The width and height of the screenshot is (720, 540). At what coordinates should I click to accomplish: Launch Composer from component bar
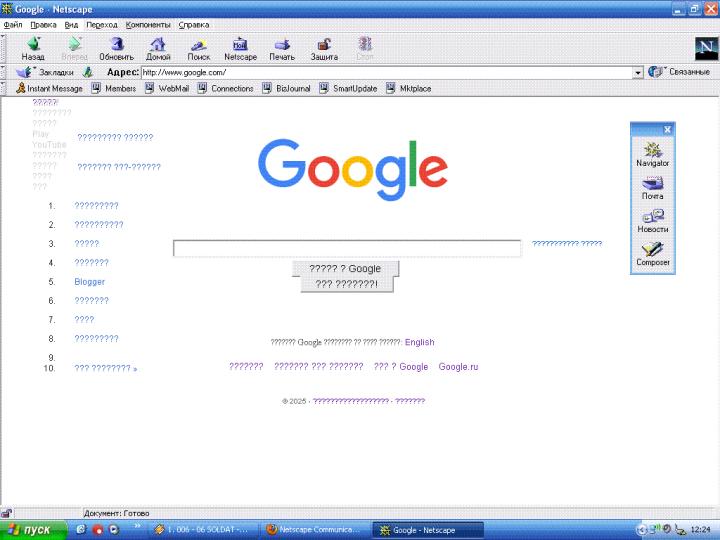click(652, 254)
